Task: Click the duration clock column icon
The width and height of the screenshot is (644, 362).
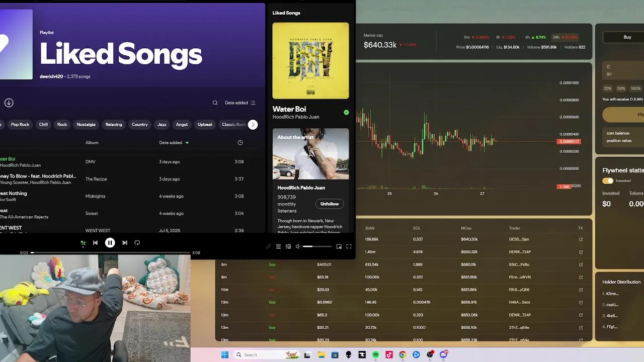Action: [240, 143]
